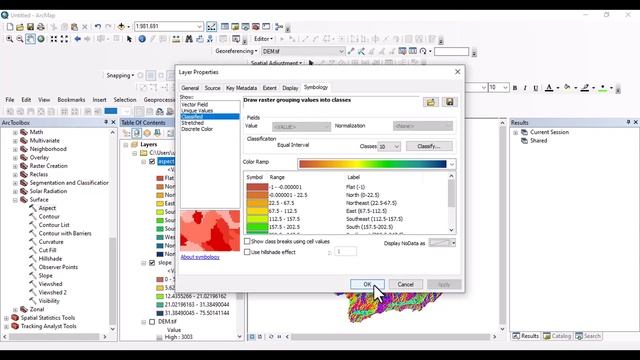The width and height of the screenshot is (640, 360).
Task: Click List By Source icon
Action: [136, 133]
